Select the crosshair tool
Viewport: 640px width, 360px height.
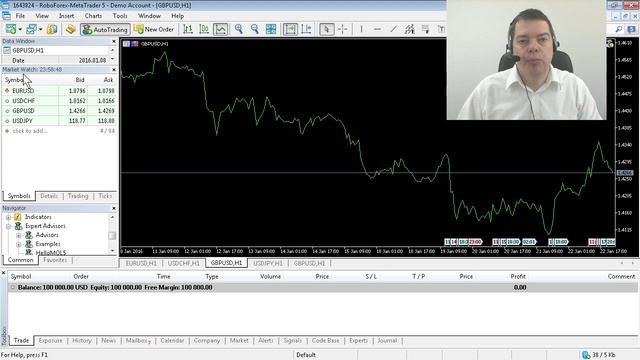click(x=343, y=29)
